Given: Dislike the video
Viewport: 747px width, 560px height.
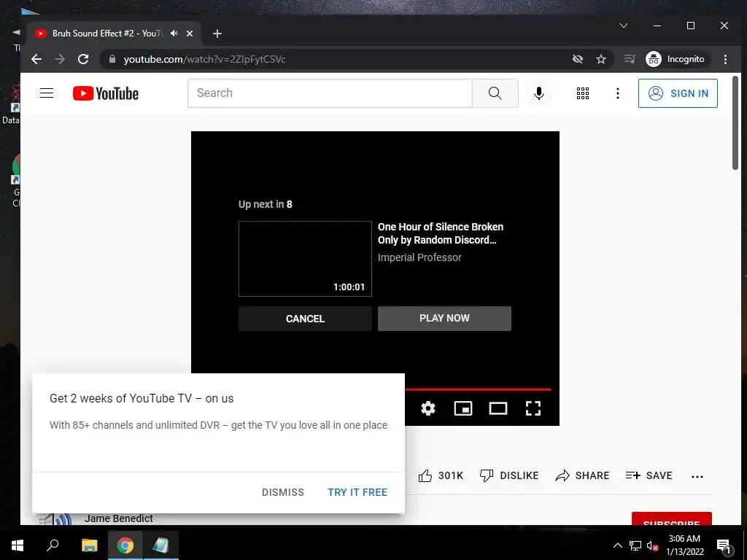Looking at the screenshot, I should [x=509, y=475].
